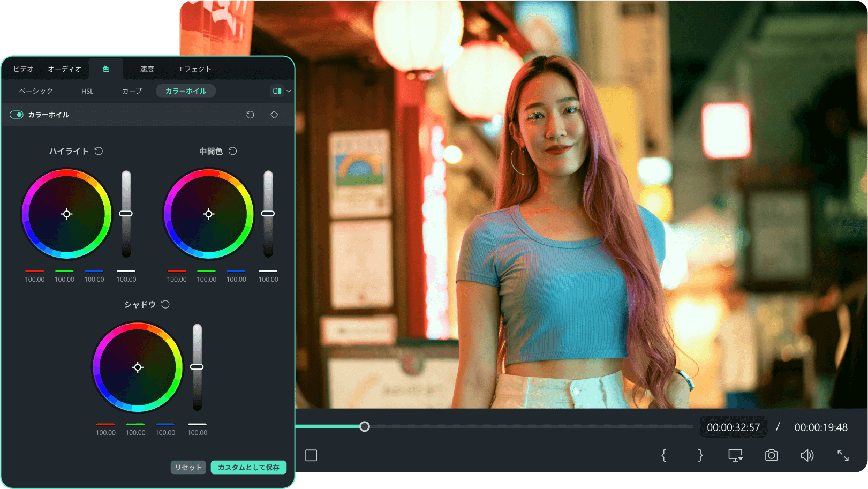Click the fullscreen expand icon
This screenshot has width=868, height=489.
(x=843, y=455)
